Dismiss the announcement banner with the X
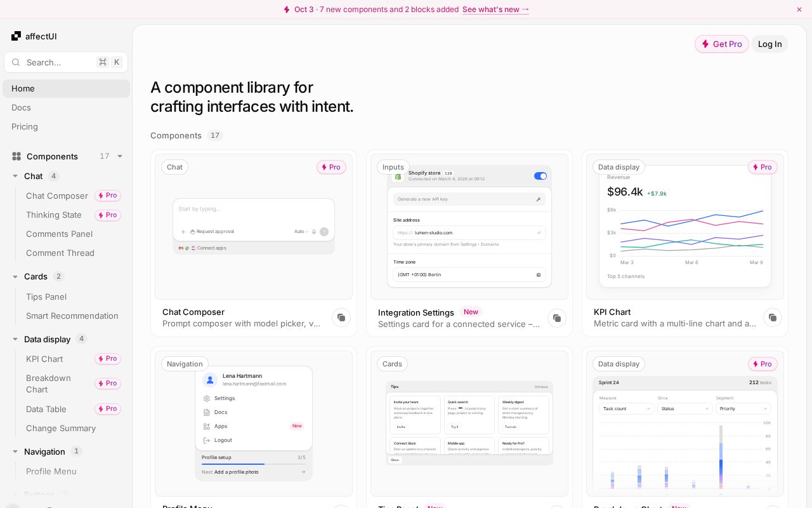 (799, 10)
